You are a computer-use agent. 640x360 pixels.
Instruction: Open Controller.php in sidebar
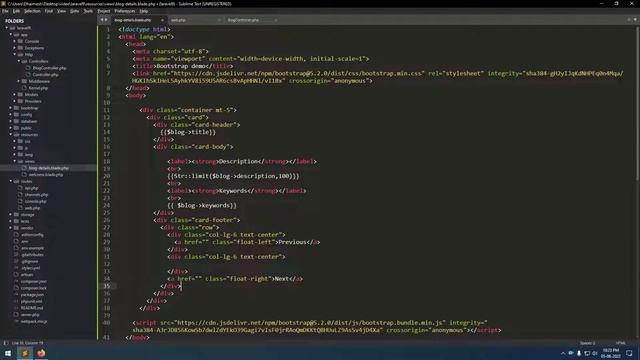pyautogui.click(x=45, y=75)
